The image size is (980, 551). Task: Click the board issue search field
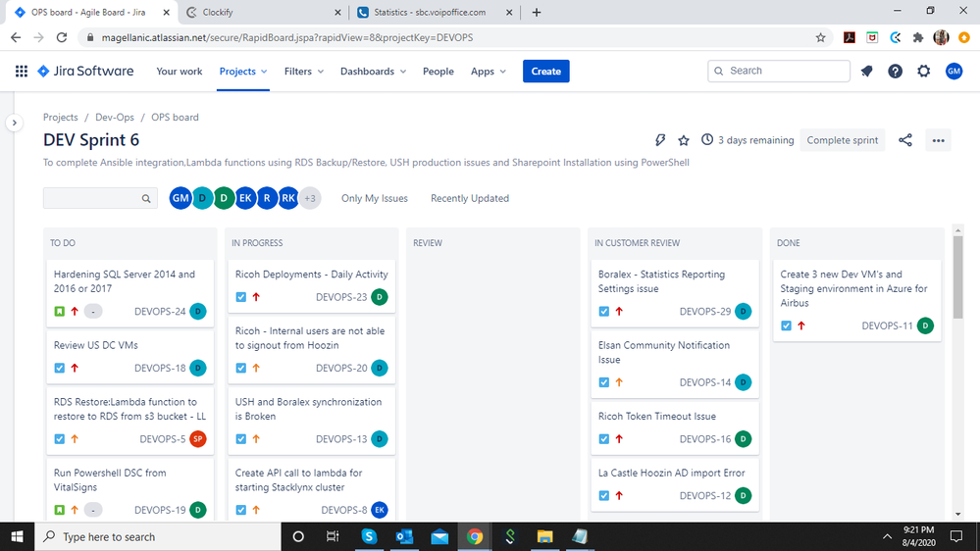tap(100, 198)
